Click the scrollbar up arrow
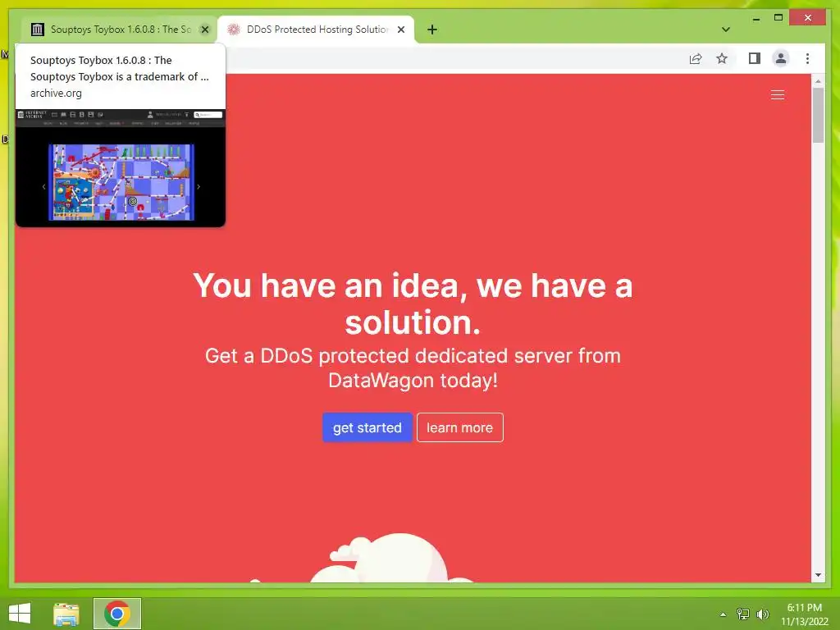 [x=818, y=81]
